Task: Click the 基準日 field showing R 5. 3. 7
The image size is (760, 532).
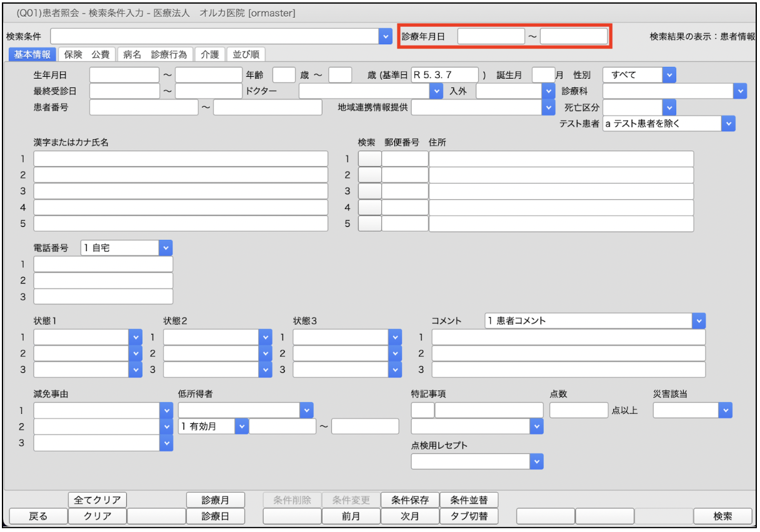Action: pyautogui.click(x=444, y=75)
